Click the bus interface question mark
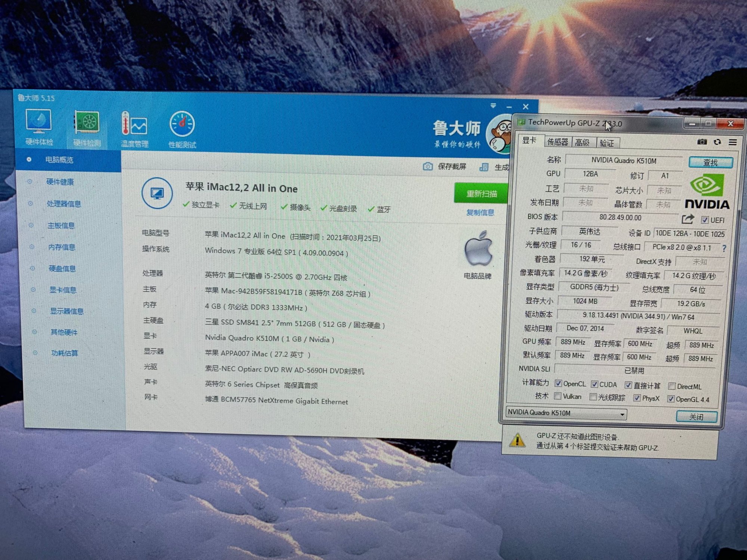Viewport: 747px width, 560px height. [724, 248]
